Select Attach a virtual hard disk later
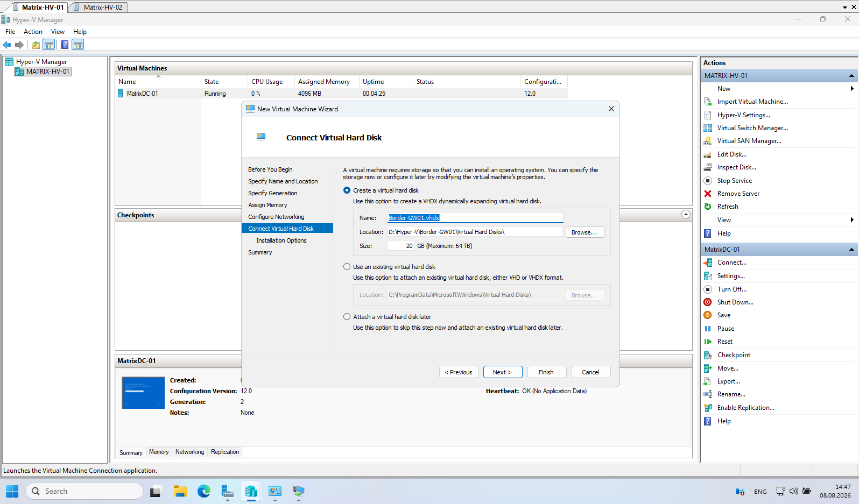The width and height of the screenshot is (859, 504). coord(347,317)
